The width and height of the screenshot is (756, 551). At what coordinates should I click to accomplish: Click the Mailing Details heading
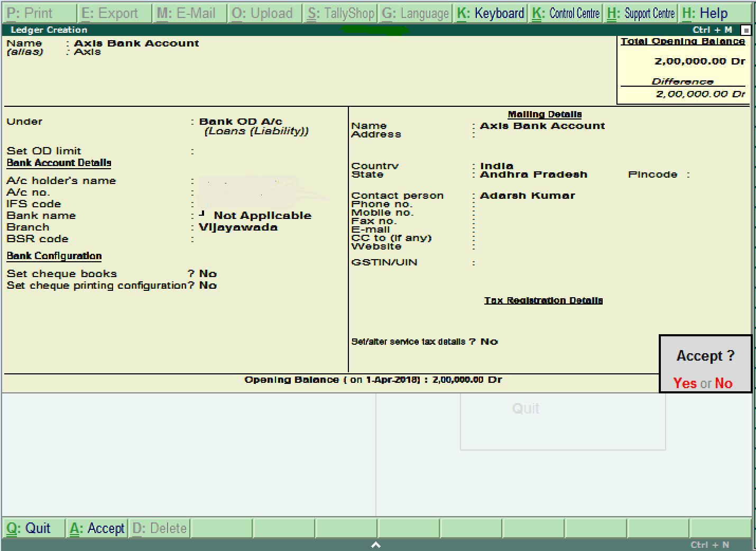[x=545, y=114]
